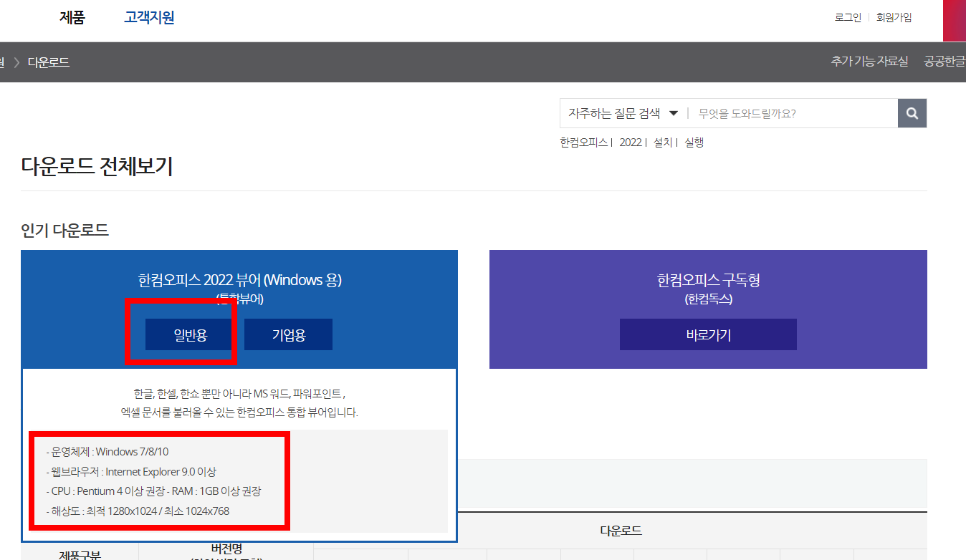Click the search magnifier icon

coord(912,112)
